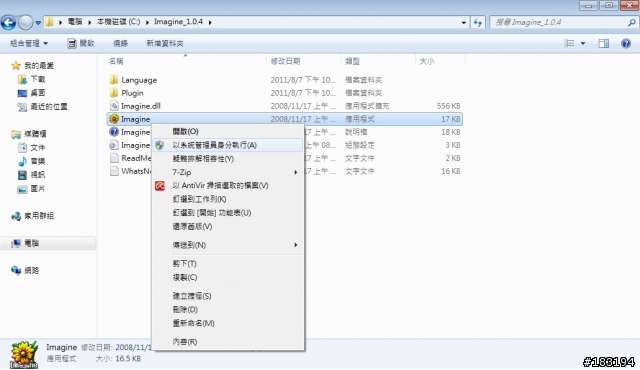Sort by the 名稱 column header

(116, 61)
